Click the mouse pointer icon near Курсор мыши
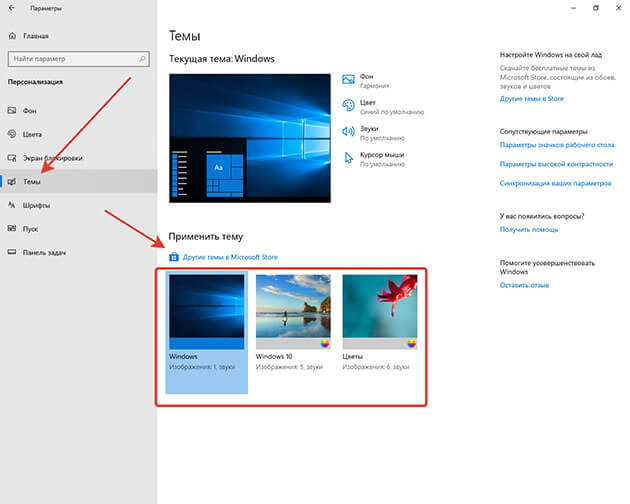The image size is (630, 504). tap(348, 158)
